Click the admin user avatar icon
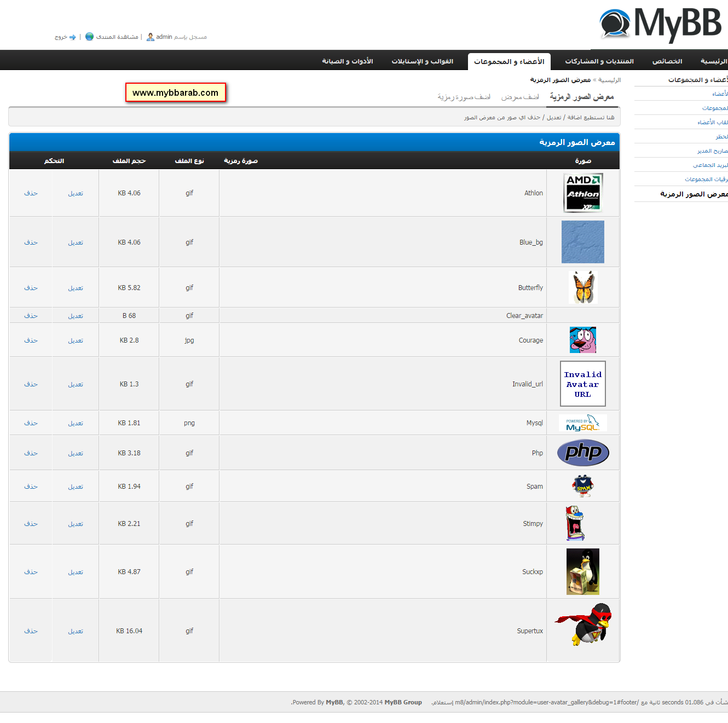This screenshot has height=723, width=728. (x=150, y=37)
